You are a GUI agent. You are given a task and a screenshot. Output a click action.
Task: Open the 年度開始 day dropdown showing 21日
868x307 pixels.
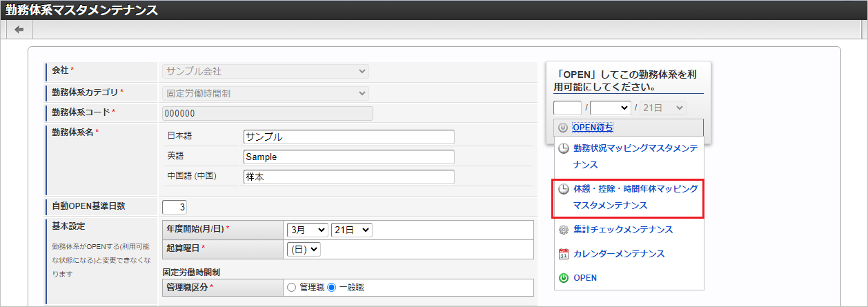point(352,229)
